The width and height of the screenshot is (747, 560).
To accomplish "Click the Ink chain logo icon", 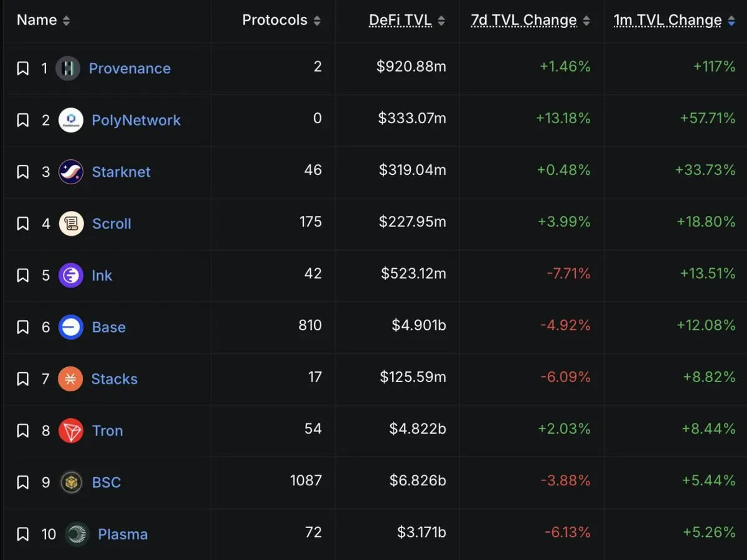I will click(71, 275).
